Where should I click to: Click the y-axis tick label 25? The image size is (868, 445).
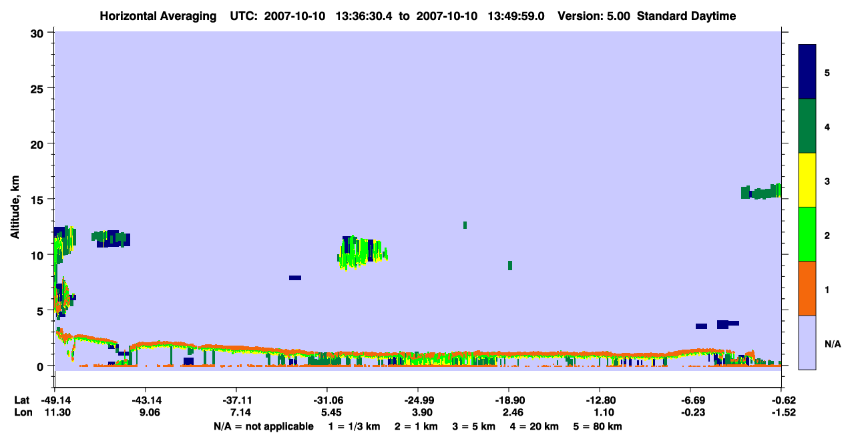tap(39, 88)
